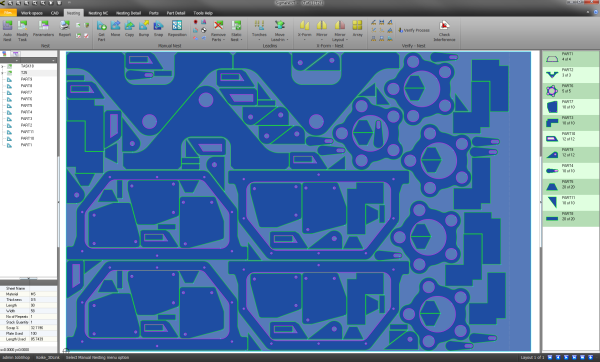The image size is (600, 362).
Task: Select the Get Part tool
Action: tap(101, 31)
